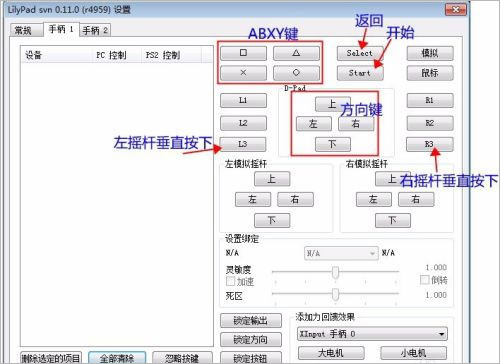Viewport: 500px width, 364px height.
Task: Click the 大电机 button
Action: coord(331,353)
